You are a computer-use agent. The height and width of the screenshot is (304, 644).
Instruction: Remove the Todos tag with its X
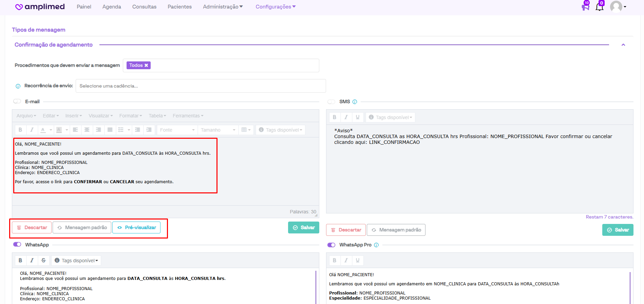(146, 65)
